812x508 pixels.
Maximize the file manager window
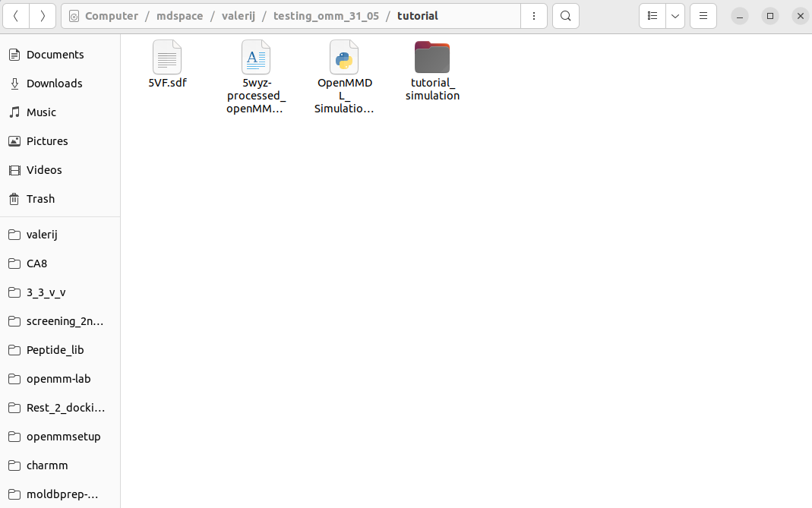(x=770, y=16)
